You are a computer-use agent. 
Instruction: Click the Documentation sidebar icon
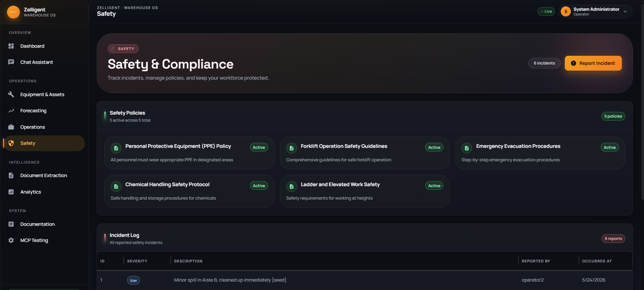coord(11,224)
